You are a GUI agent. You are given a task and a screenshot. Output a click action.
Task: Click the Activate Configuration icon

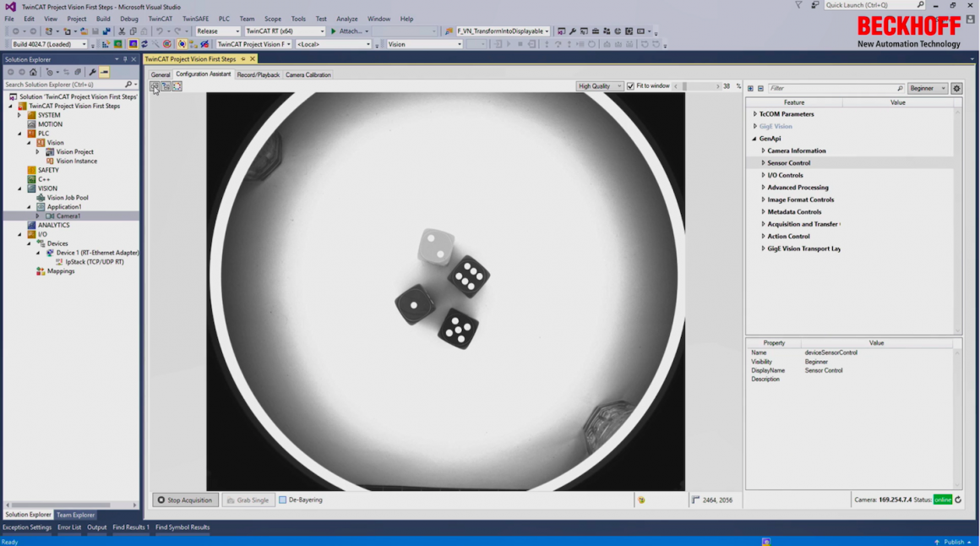point(106,45)
